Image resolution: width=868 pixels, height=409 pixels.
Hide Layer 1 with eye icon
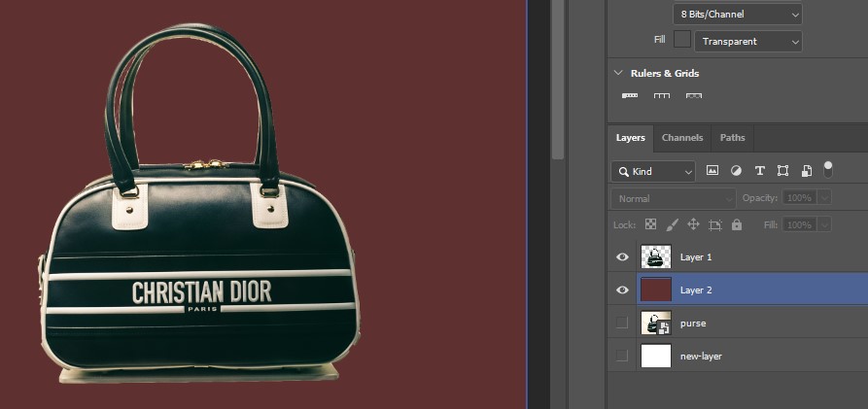(622, 257)
